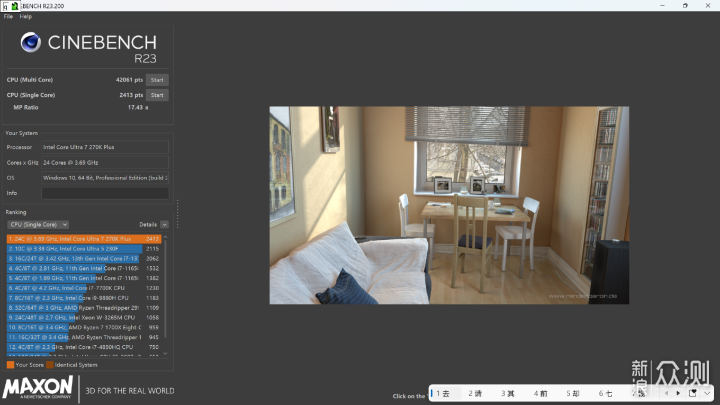Click the Cinebench sphere logo icon
Image resolution: width=720 pixels, height=405 pixels.
[31, 42]
